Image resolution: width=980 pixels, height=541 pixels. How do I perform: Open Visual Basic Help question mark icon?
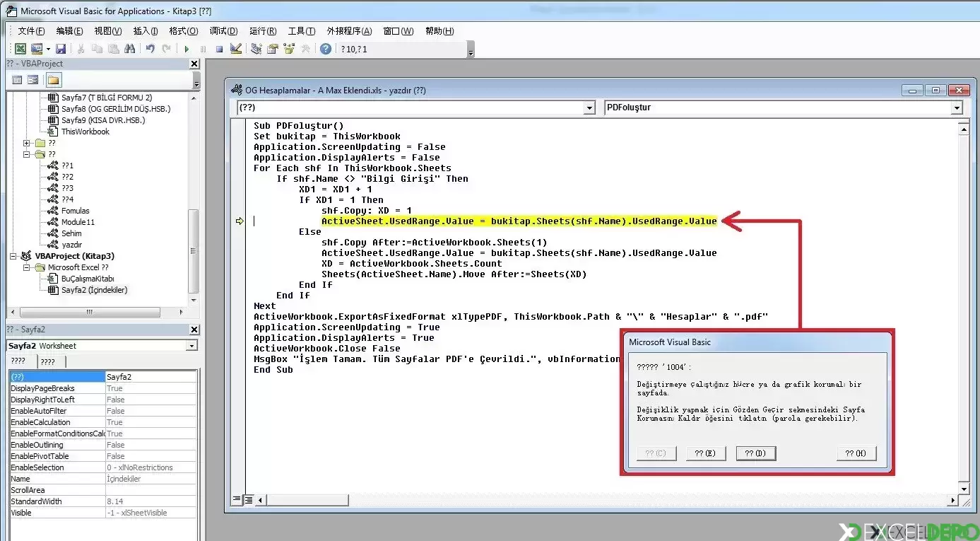(325, 49)
